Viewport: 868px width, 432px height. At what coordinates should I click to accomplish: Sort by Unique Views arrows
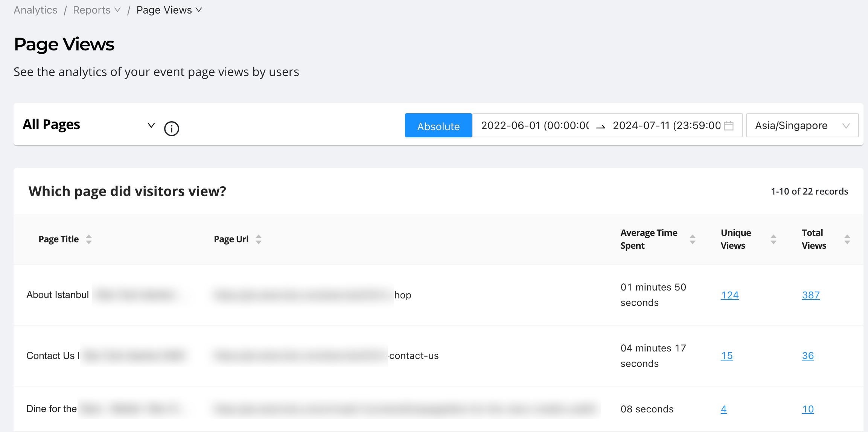coord(773,239)
